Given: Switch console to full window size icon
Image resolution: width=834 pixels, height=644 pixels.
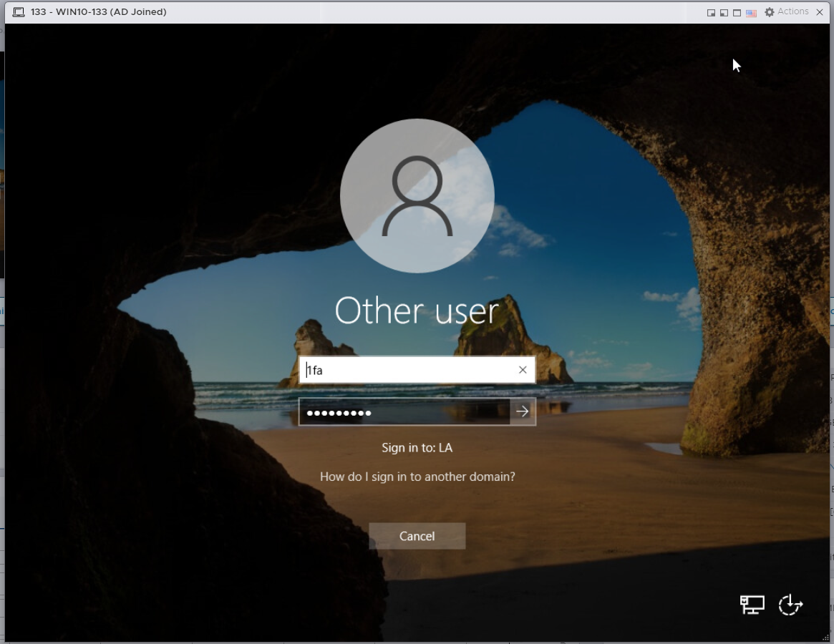Looking at the screenshot, I should (737, 13).
